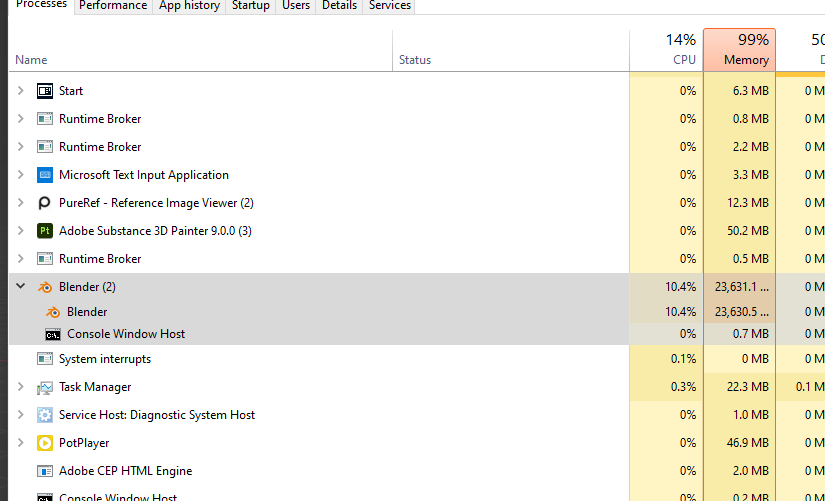
Task: Click the 2.0 MB Adobe CEP memory cell
Action: (x=739, y=471)
